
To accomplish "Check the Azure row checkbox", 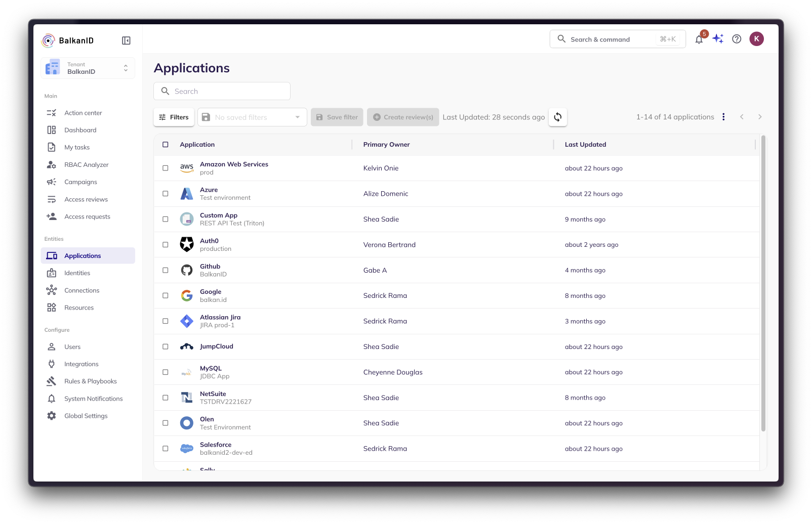I will click(166, 194).
